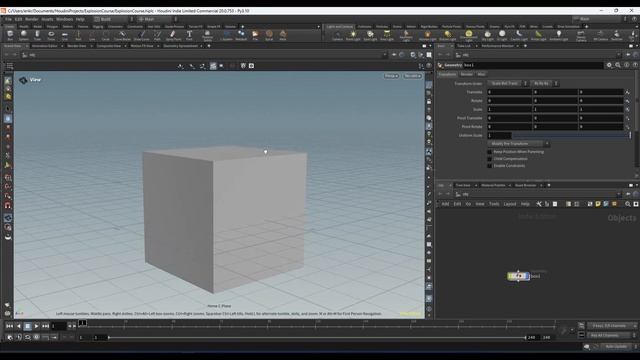This screenshot has height=360, width=640.
Task: Jump to first frame button
Action: point(9,326)
